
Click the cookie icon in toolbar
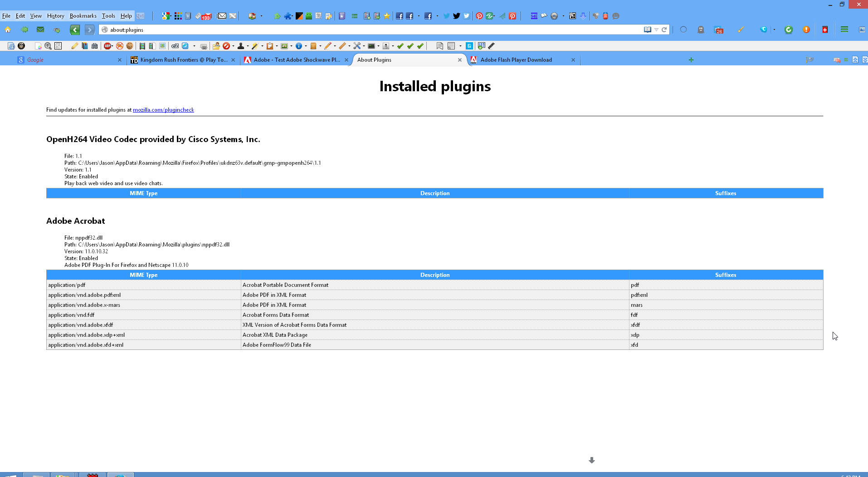tap(130, 46)
